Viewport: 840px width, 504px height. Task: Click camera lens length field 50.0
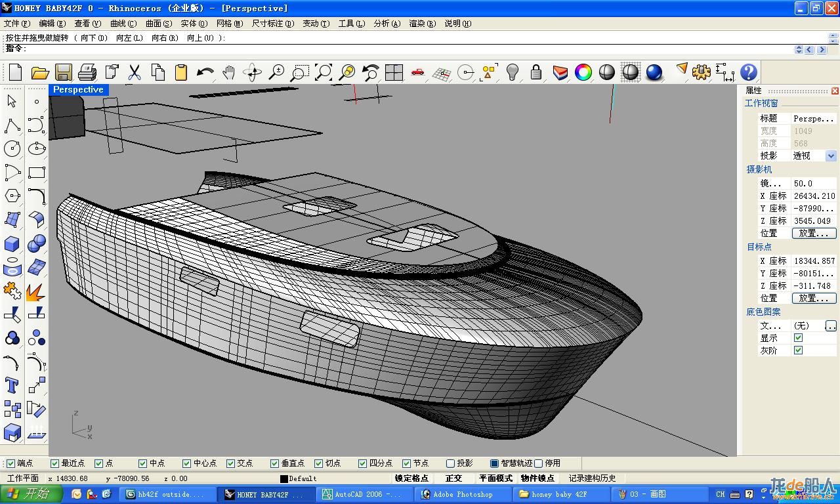click(814, 184)
